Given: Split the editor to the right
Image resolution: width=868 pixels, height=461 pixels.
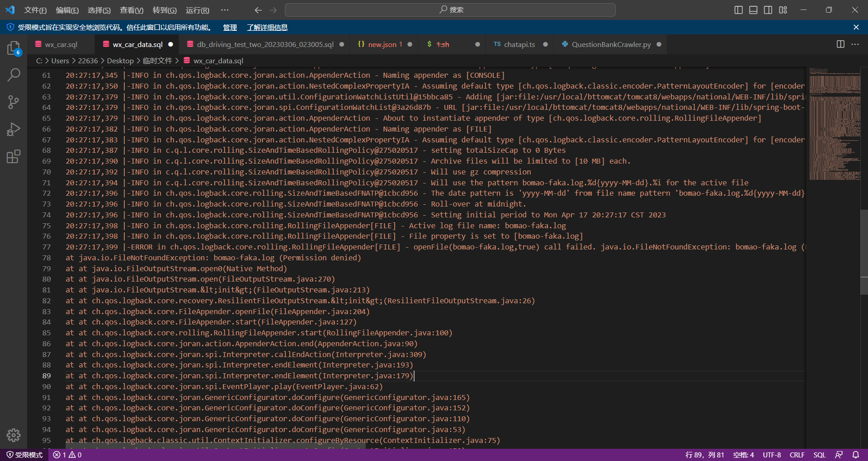Looking at the screenshot, I should (x=840, y=44).
